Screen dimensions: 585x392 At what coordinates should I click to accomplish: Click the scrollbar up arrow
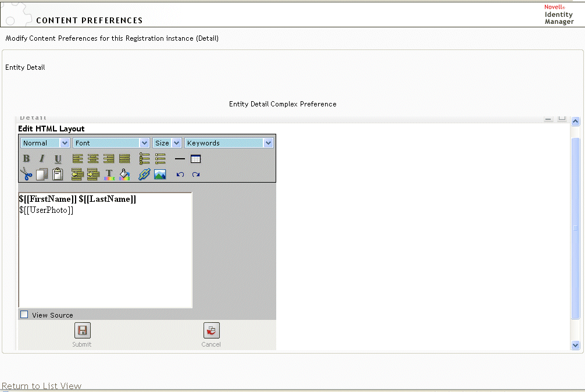575,121
